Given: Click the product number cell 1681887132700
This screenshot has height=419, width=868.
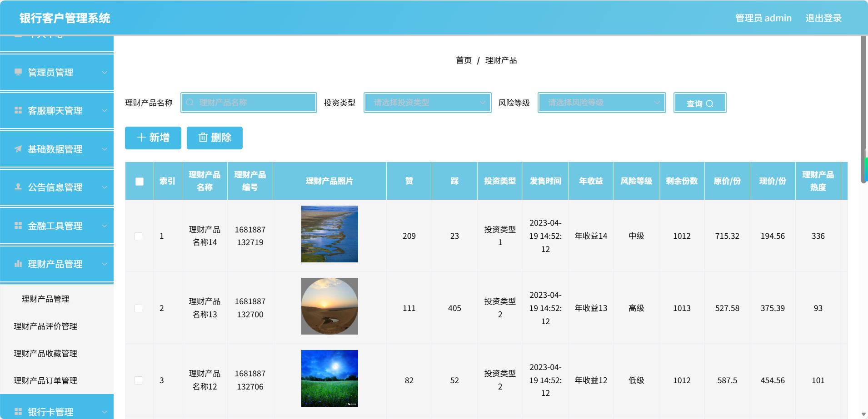Looking at the screenshot, I should 250,308.
